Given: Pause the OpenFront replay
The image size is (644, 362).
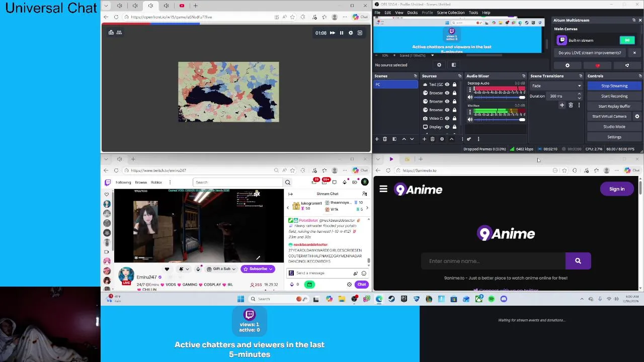Looking at the screenshot, I should tap(342, 33).
